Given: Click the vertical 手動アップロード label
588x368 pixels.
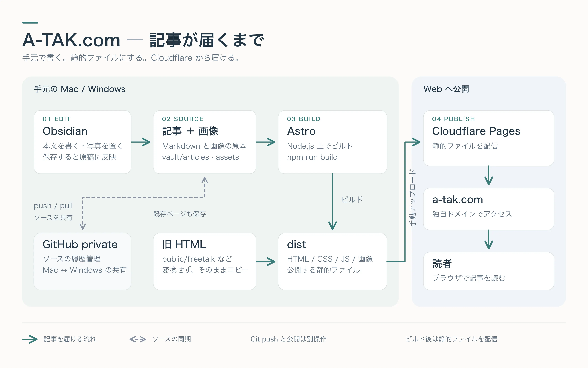Looking at the screenshot, I should coord(412,198).
